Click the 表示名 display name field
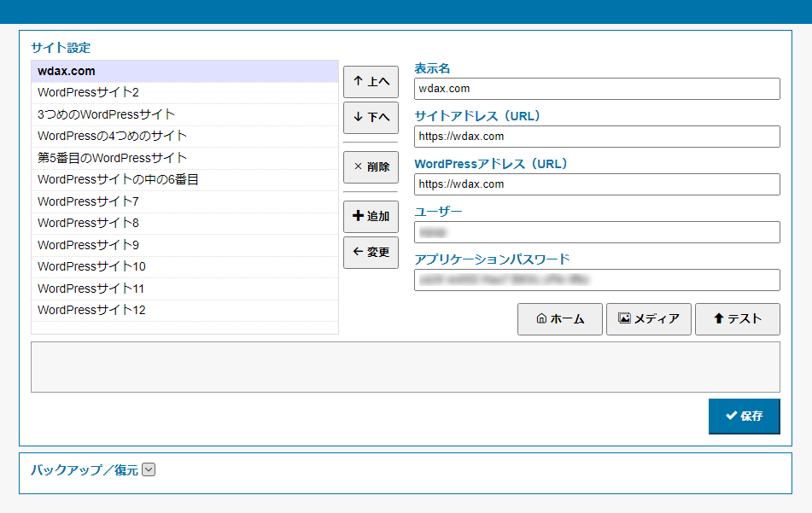Viewport: 812px width, 513px height. coord(596,89)
